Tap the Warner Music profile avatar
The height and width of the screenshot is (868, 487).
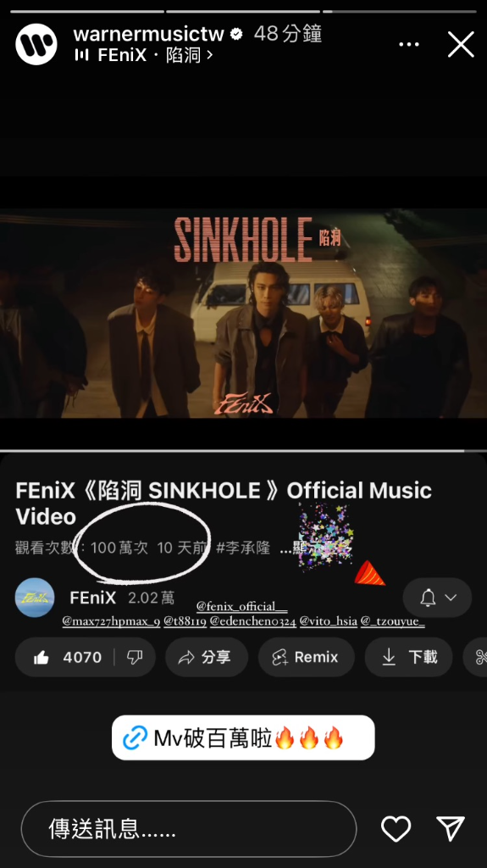[36, 44]
